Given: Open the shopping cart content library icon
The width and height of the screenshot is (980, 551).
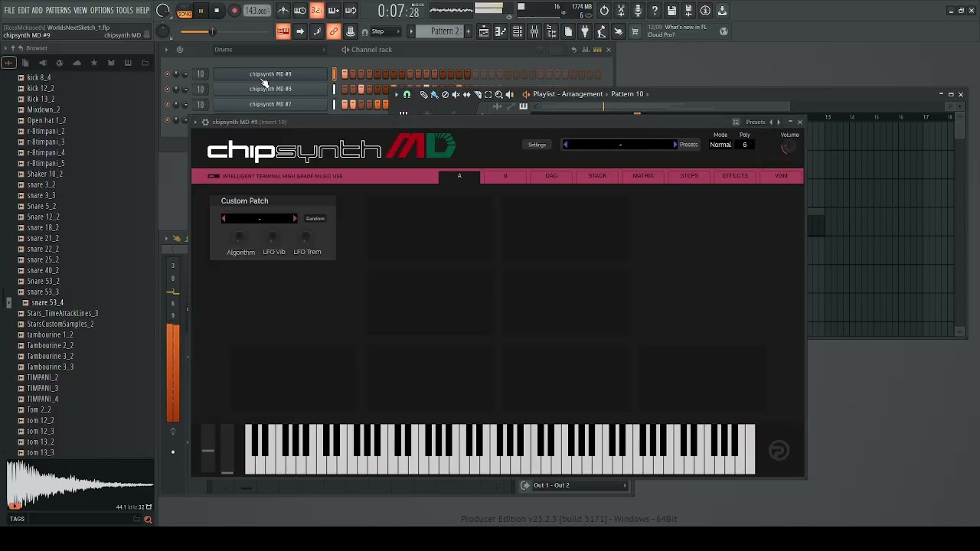Looking at the screenshot, I should click(635, 31).
